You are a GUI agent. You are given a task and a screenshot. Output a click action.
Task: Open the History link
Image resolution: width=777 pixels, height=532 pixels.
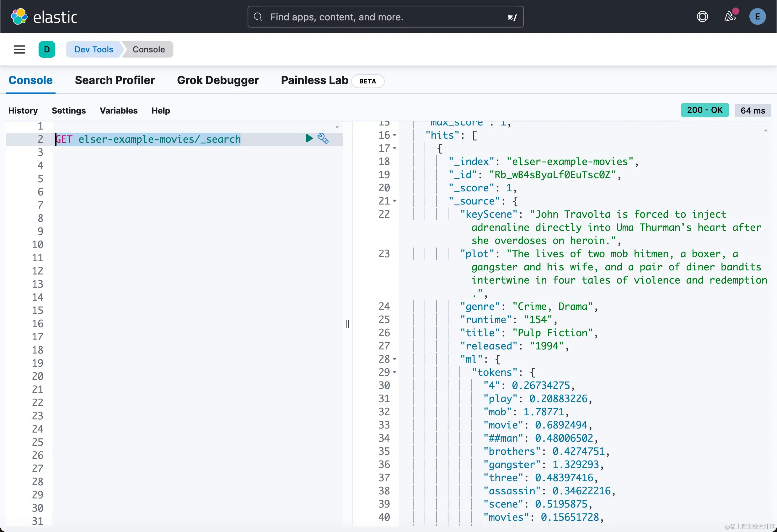click(23, 111)
